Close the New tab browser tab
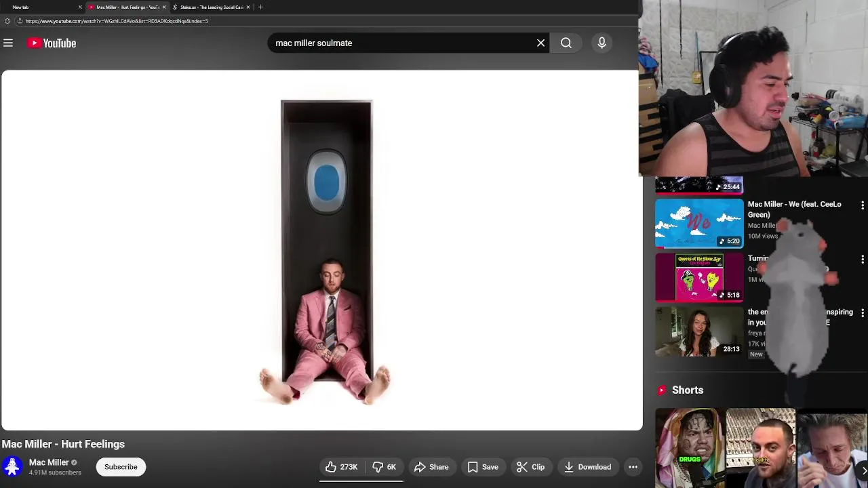The height and width of the screenshot is (488, 868). 80,7
